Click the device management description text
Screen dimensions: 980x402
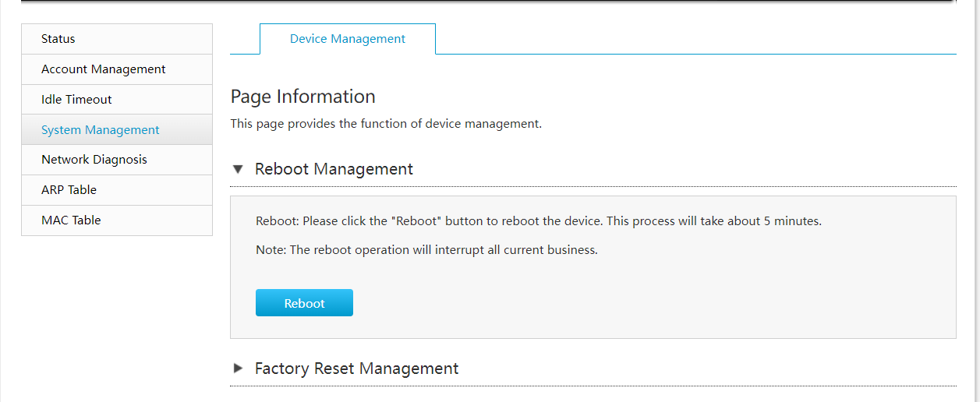(x=386, y=124)
